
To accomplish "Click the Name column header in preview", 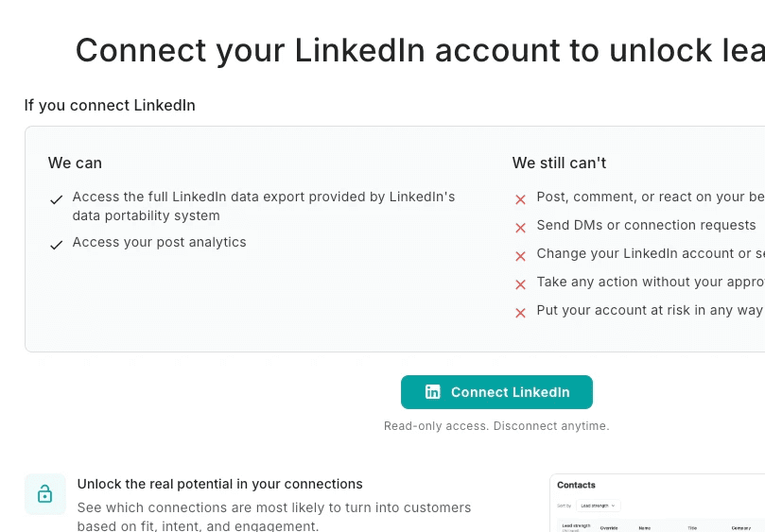I will click(645, 528).
